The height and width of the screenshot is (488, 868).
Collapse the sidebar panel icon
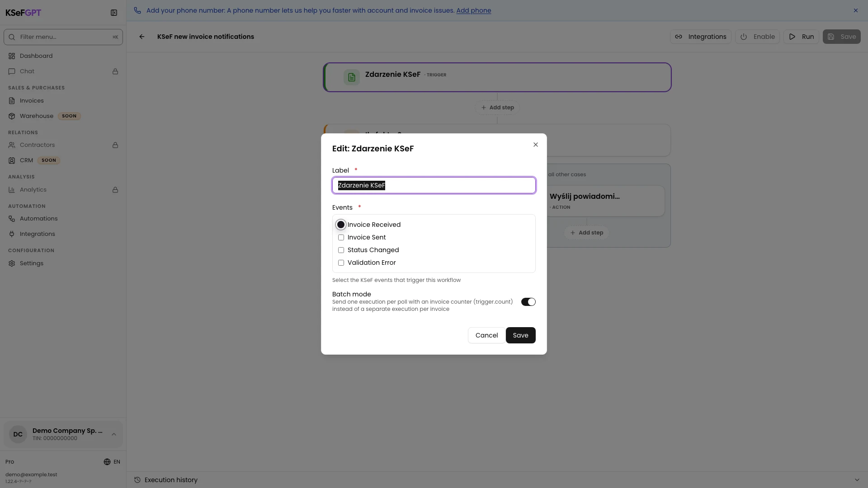tap(114, 13)
